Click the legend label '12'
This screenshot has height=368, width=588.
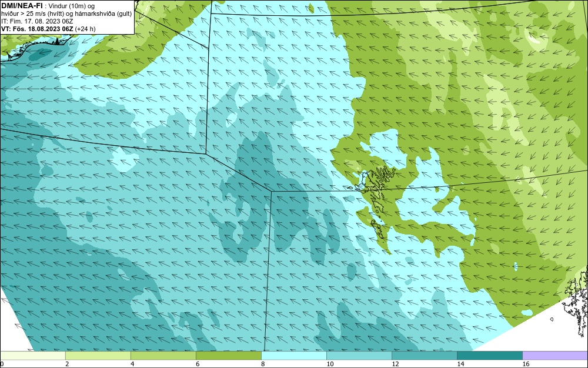tap(395, 364)
